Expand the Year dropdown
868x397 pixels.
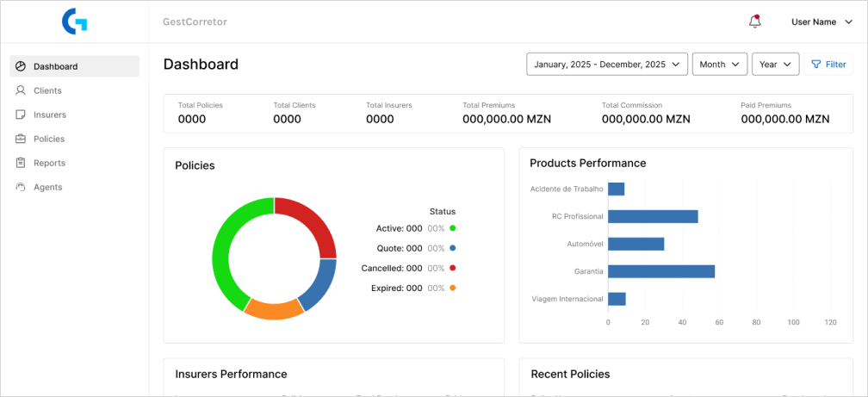(x=775, y=65)
